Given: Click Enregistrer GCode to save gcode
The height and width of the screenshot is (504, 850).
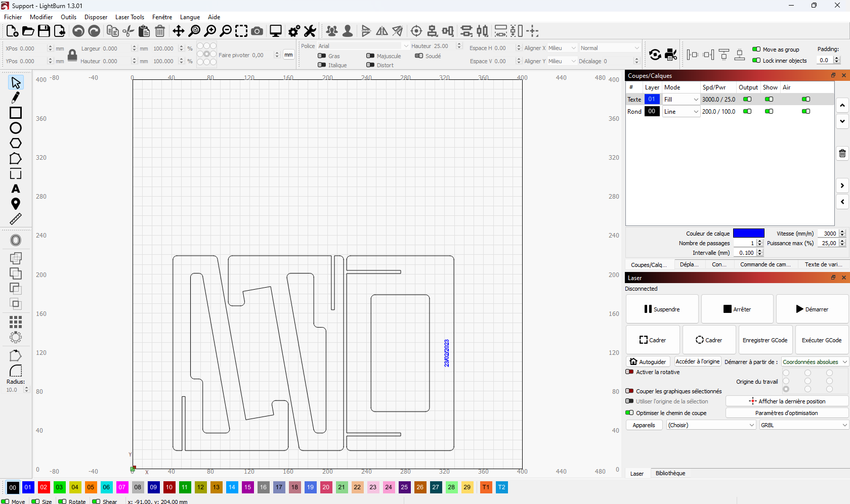Looking at the screenshot, I should point(765,340).
